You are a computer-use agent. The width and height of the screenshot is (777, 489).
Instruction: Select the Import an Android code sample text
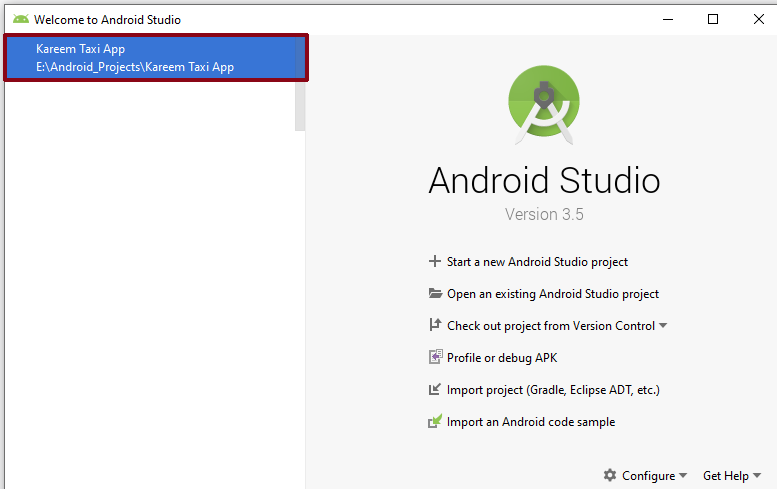click(x=531, y=422)
